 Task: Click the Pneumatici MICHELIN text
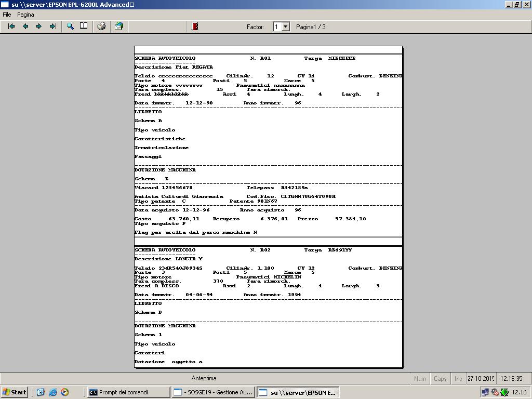click(269, 277)
